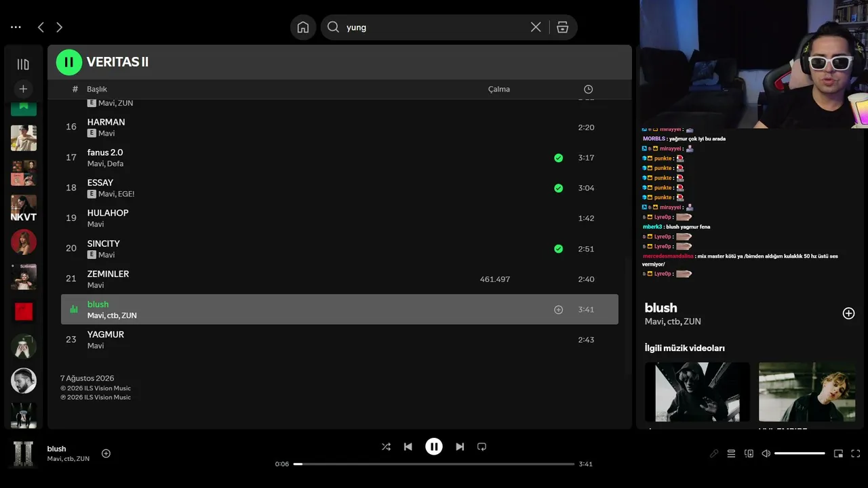Seek within the song progress bar
Viewport: 868px width, 488px height.
[434, 464]
